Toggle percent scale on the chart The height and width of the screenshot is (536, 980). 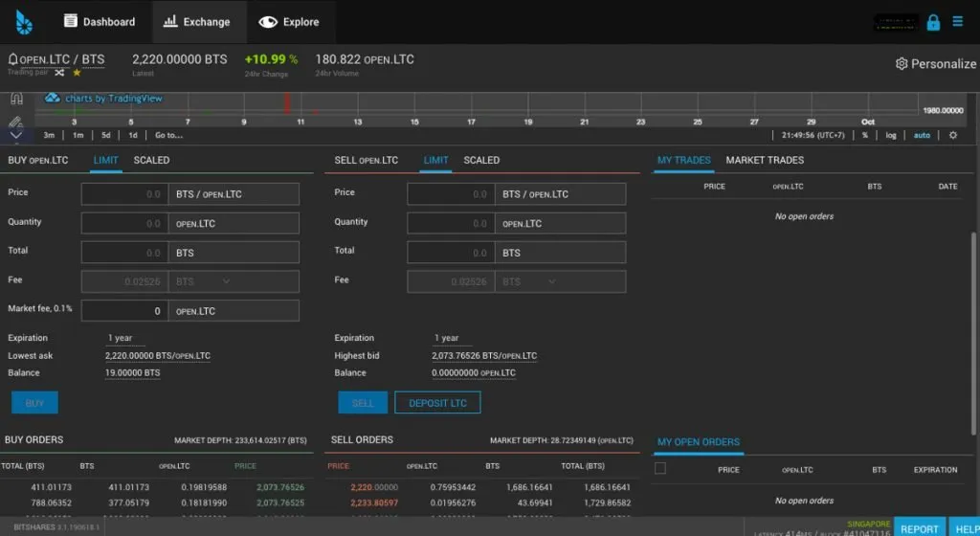pos(865,135)
